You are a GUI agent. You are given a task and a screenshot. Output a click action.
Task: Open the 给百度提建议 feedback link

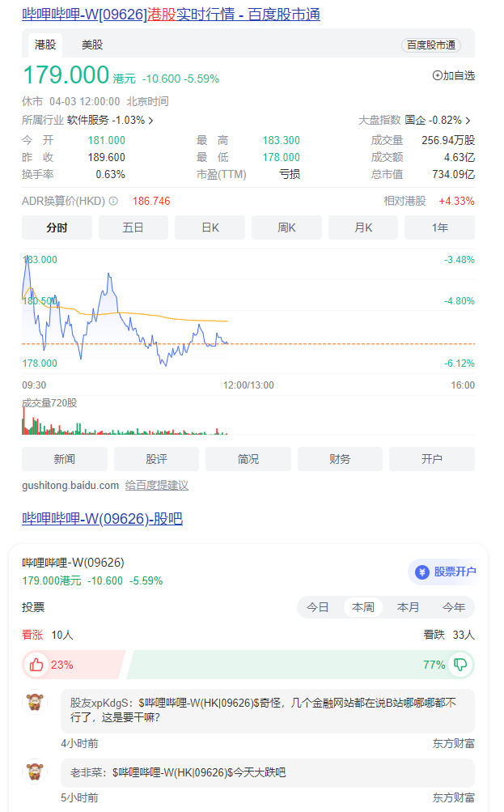click(156, 486)
